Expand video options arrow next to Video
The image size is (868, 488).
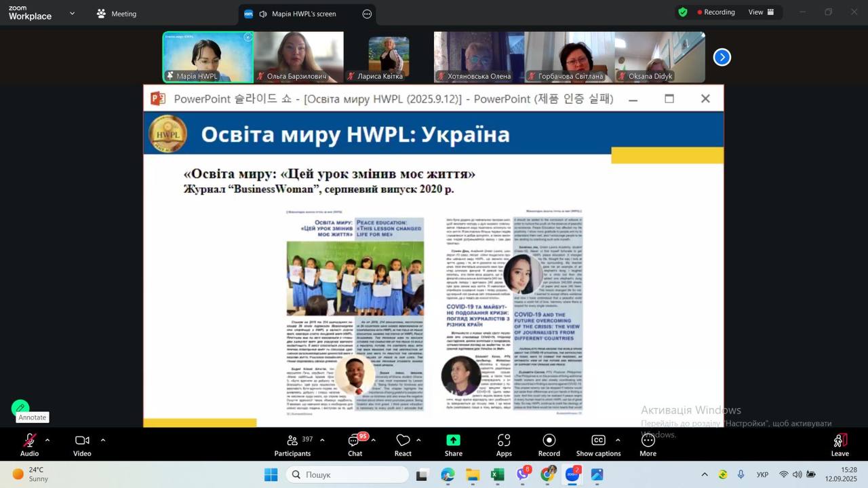pyautogui.click(x=103, y=440)
